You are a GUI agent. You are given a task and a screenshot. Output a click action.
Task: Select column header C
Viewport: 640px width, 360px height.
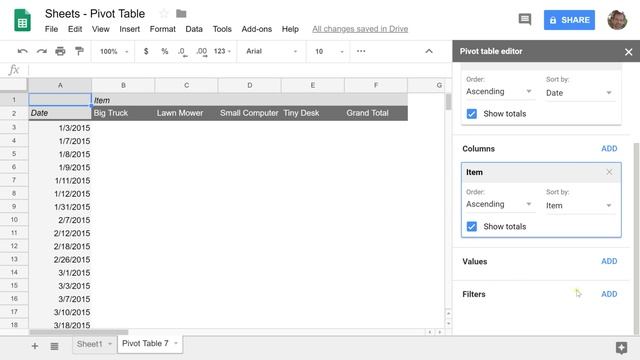(x=187, y=85)
